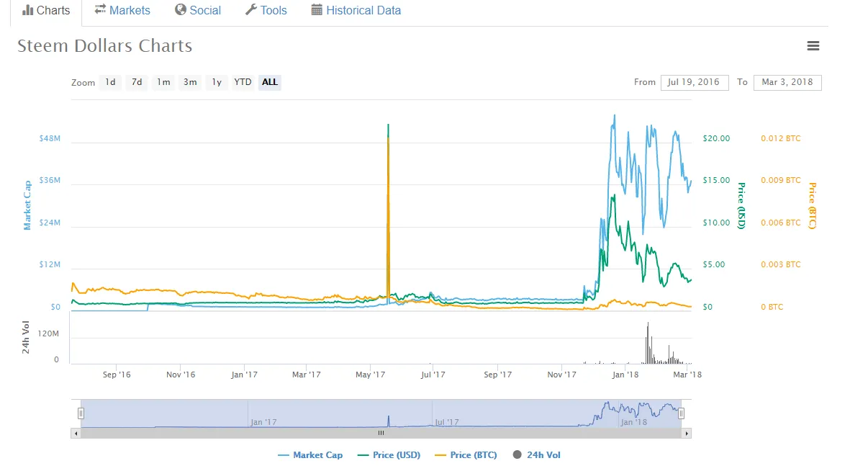Set zoom to YTD
Viewport: 868px width, 466px height.
[243, 82]
